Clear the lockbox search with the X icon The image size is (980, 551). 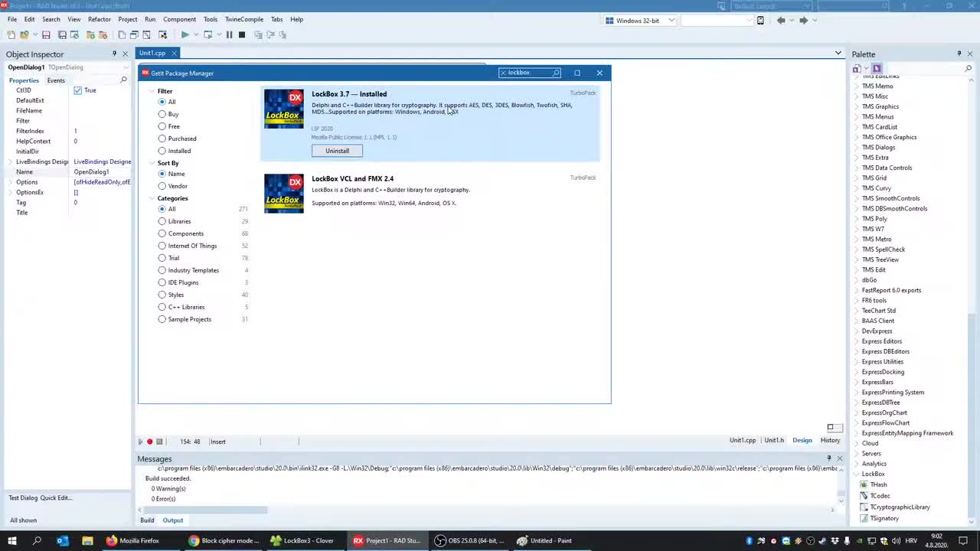point(503,73)
